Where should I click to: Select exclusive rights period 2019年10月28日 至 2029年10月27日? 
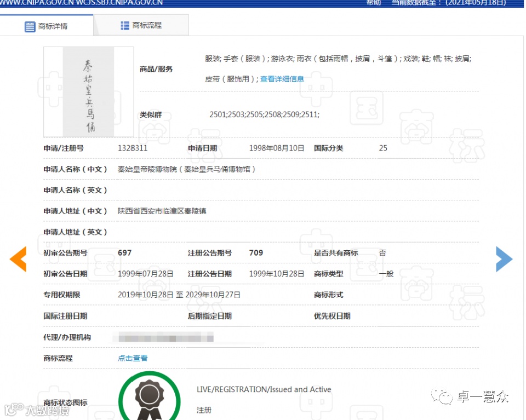click(x=179, y=295)
